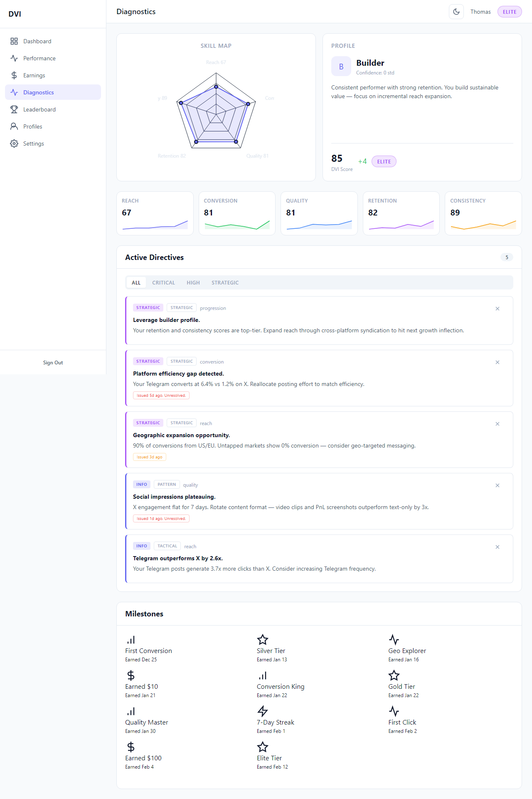Open the Profiles page link
Viewport: 532px width, 799px height.
click(x=53, y=126)
